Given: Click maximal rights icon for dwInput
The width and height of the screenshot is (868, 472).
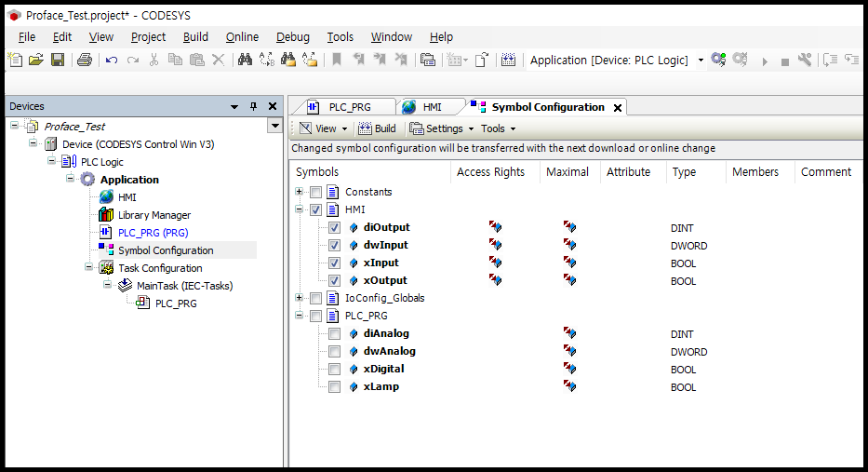Looking at the screenshot, I should (x=569, y=244).
